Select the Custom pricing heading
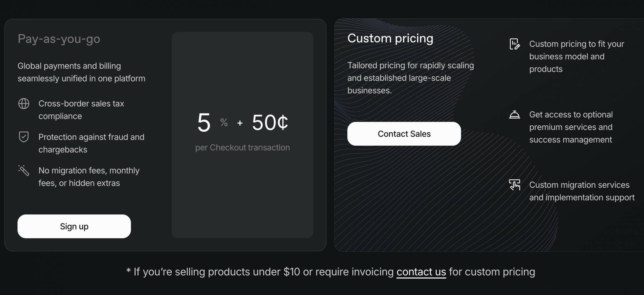The width and height of the screenshot is (644, 295). 390,38
